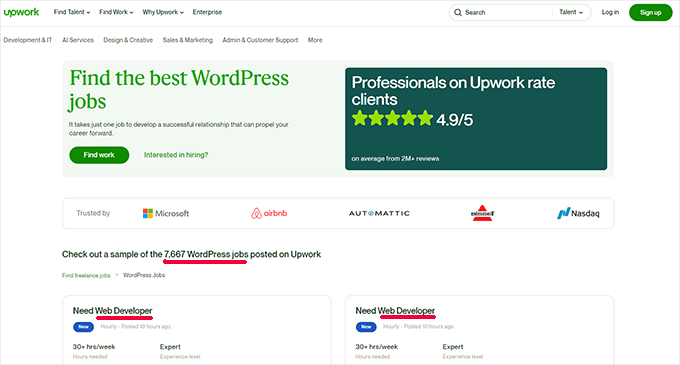Click the Sign up button
The height and width of the screenshot is (365, 680).
(x=651, y=13)
